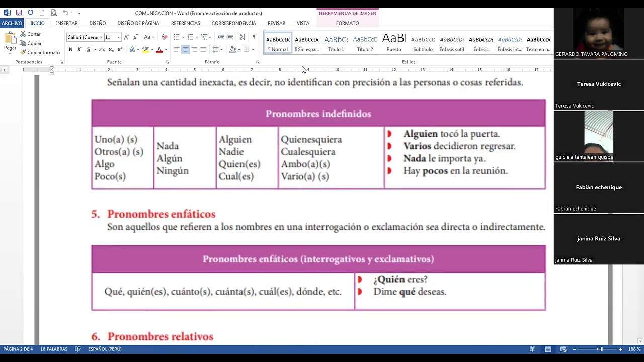Click the text effects glowing A icon
This screenshot has width=644, height=362.
(x=132, y=49)
